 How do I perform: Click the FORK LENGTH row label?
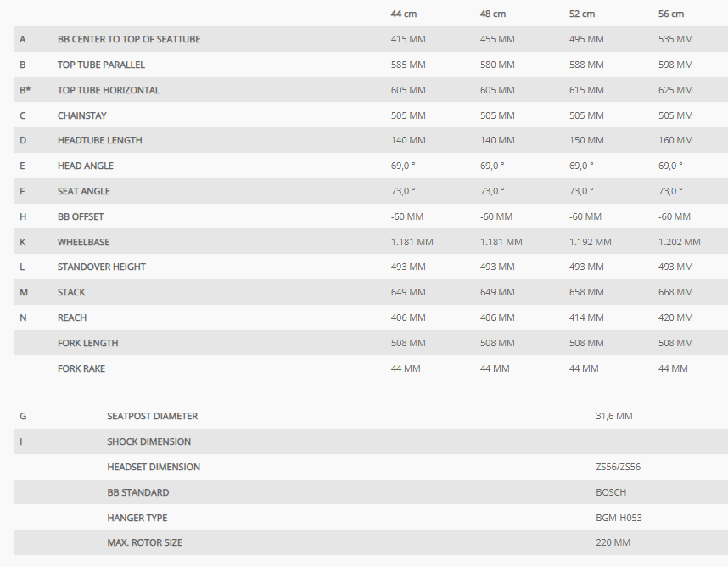(x=87, y=343)
